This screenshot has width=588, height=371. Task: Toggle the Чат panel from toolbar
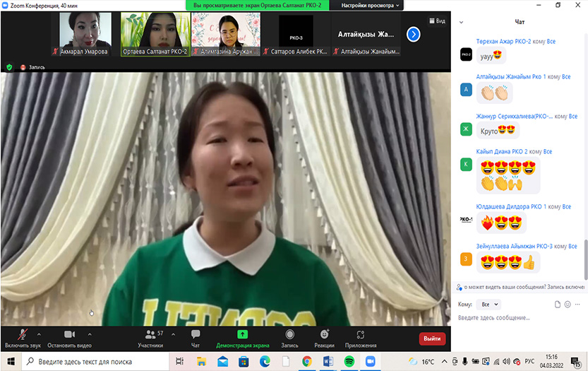tap(196, 337)
